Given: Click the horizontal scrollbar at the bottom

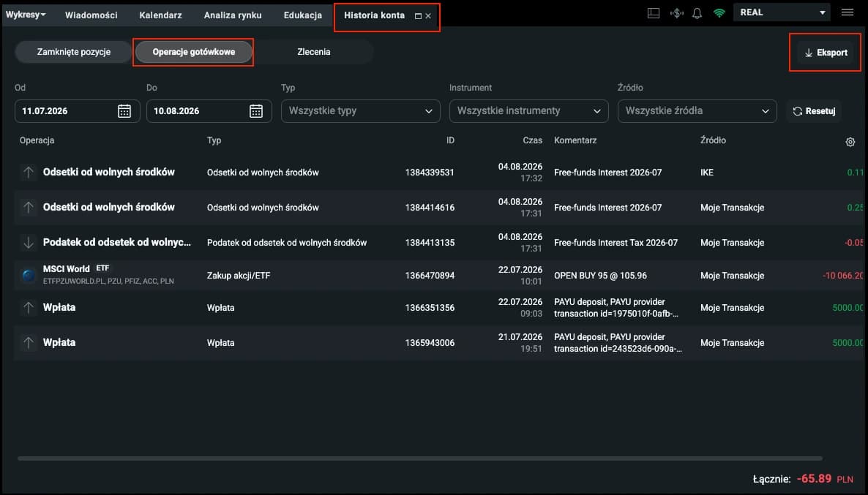Looking at the screenshot, I should click(x=419, y=458).
